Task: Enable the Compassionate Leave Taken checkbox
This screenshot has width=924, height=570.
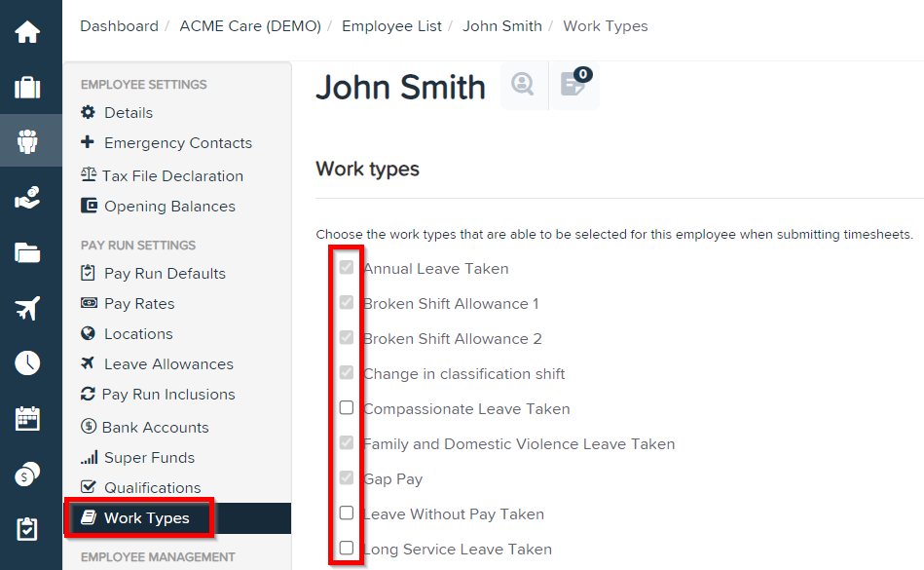Action: [347, 407]
